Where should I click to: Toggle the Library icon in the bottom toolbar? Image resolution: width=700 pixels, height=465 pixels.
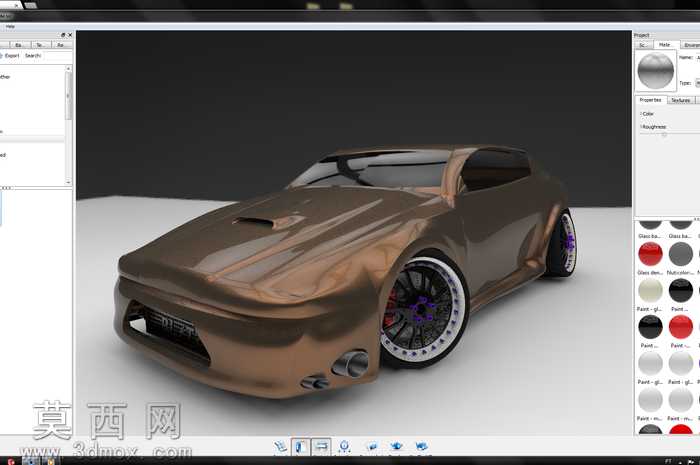301,446
